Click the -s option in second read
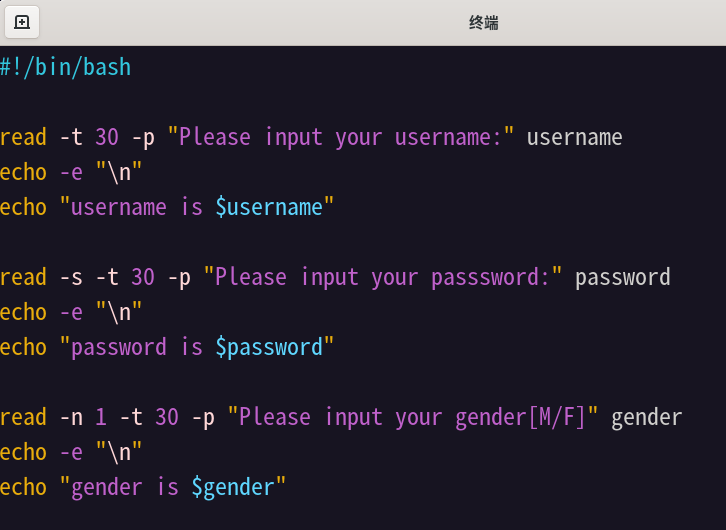The image size is (726, 530). 71,277
